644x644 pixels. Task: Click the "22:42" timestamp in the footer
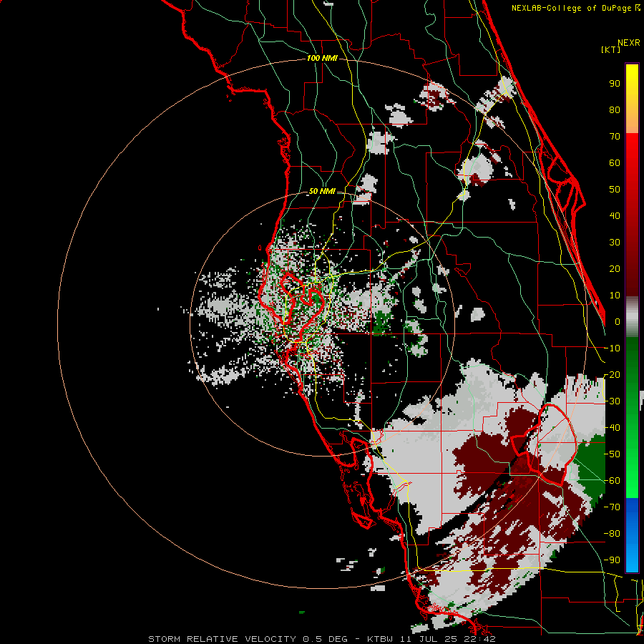click(x=480, y=639)
